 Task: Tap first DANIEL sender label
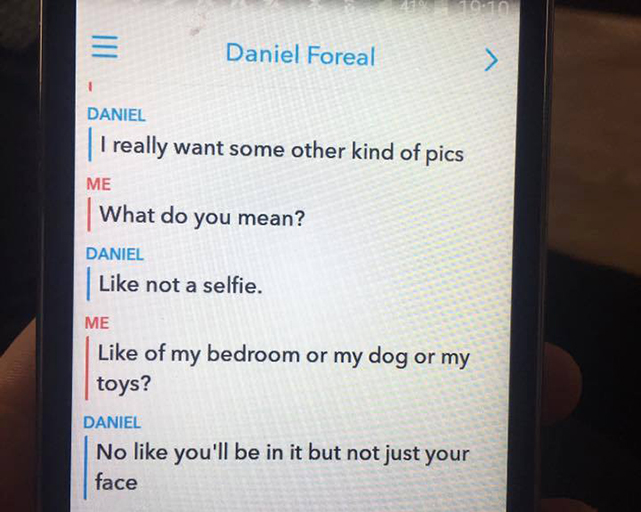pyautogui.click(x=117, y=115)
